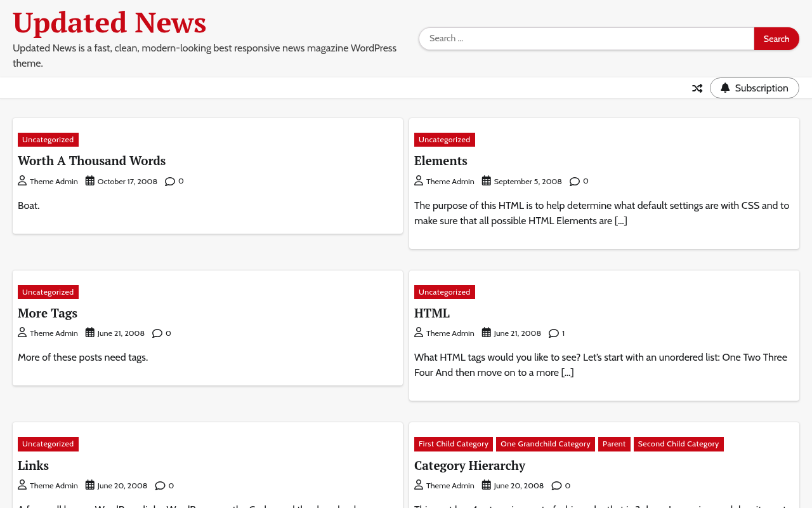Click calendar icon on Category Hierarchy post
Image resolution: width=812 pixels, height=508 pixels.
[487, 485]
